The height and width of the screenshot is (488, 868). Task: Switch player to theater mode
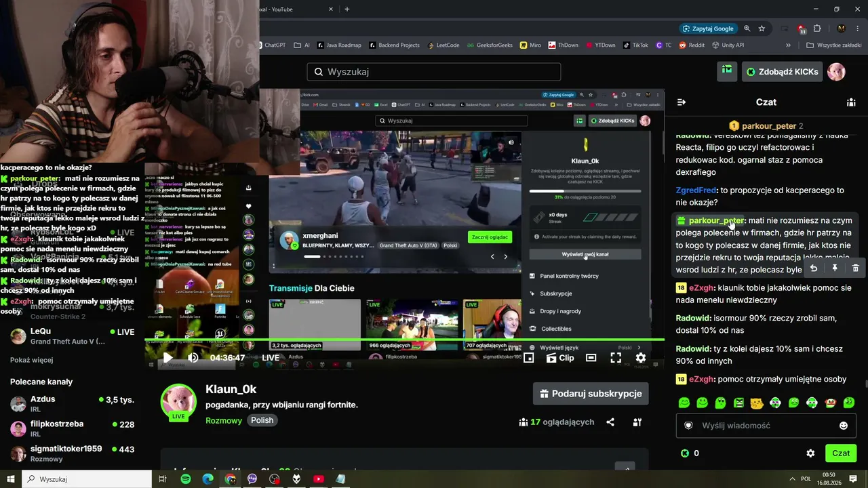point(591,358)
